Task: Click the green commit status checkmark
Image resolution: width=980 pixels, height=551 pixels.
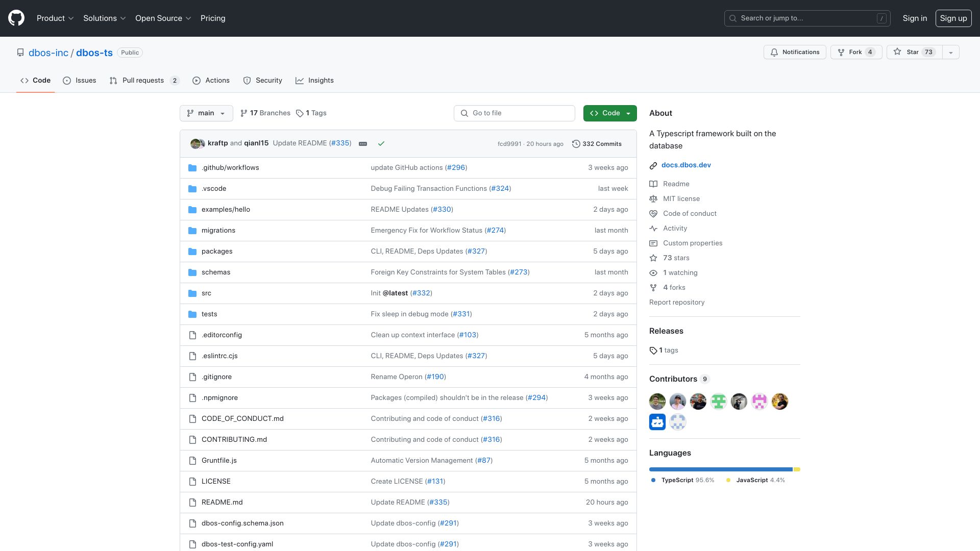Action: point(381,144)
